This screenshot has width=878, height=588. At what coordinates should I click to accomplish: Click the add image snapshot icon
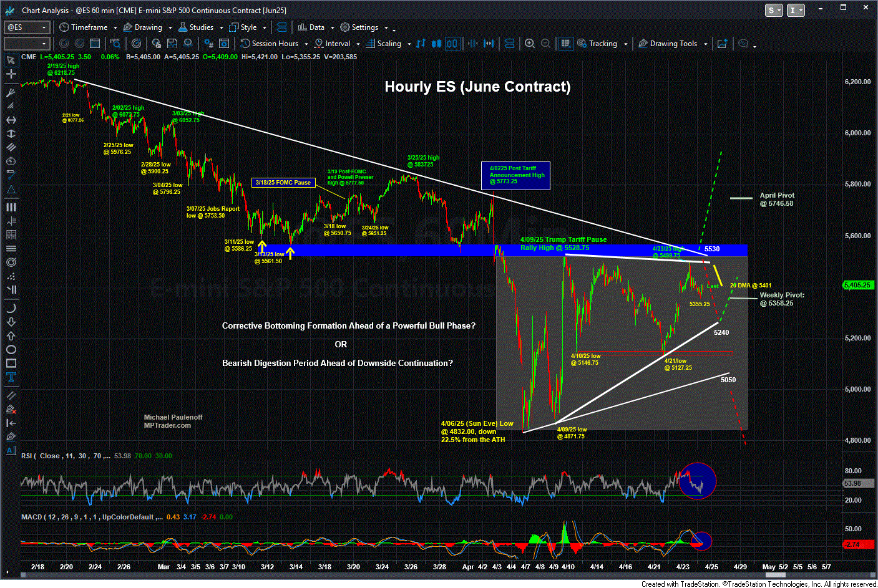pyautogui.click(x=722, y=44)
